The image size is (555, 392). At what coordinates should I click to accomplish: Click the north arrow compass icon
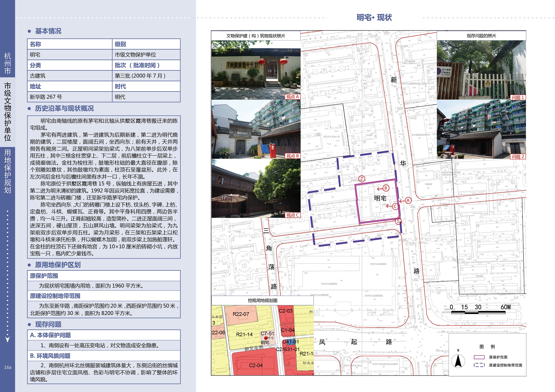458,361
